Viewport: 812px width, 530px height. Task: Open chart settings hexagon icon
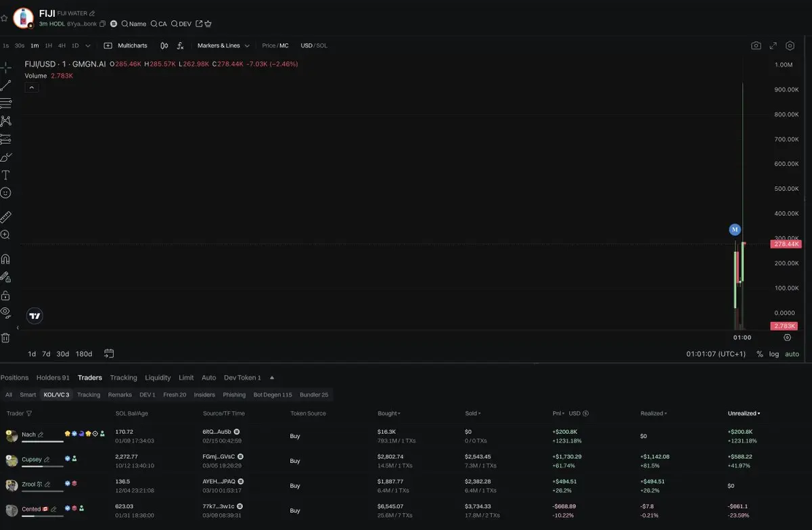pos(790,45)
